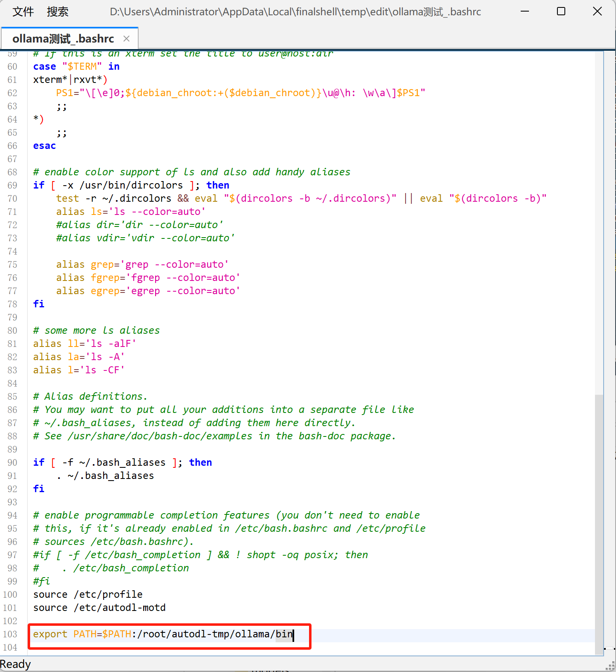Click the scrollbar track above thumb
The width and height of the screenshot is (616, 672).
(x=599, y=223)
